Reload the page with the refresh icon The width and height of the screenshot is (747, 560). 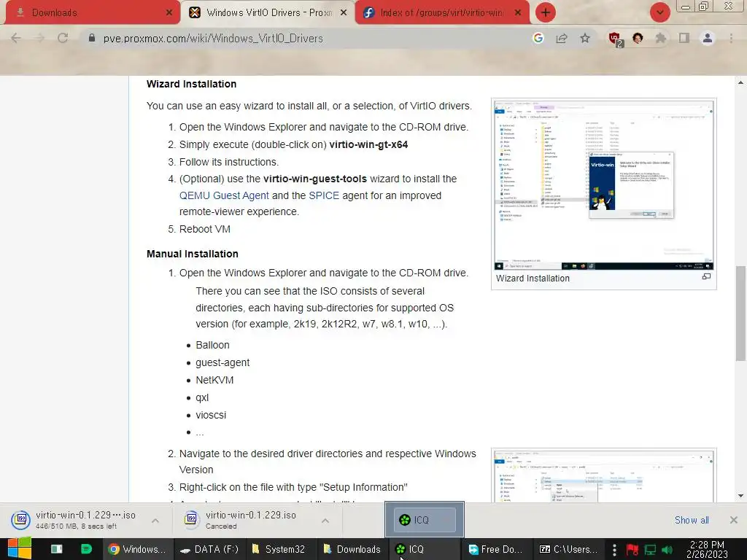coord(63,38)
